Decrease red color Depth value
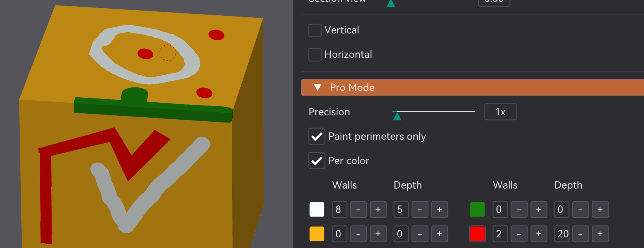Viewport: 644px width, 248px height. pos(581,234)
